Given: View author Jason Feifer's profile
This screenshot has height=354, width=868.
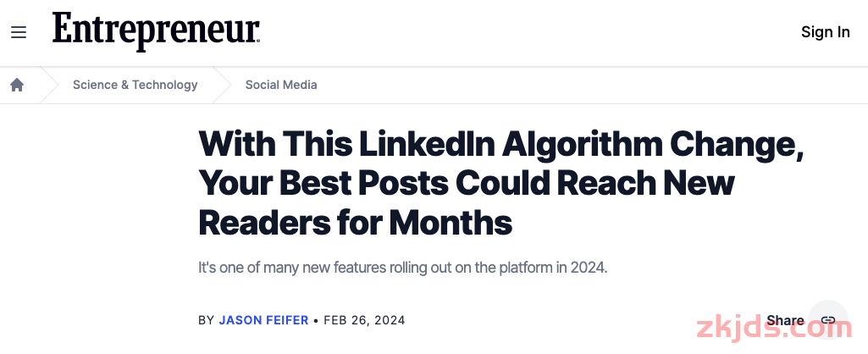Looking at the screenshot, I should coord(263,320).
